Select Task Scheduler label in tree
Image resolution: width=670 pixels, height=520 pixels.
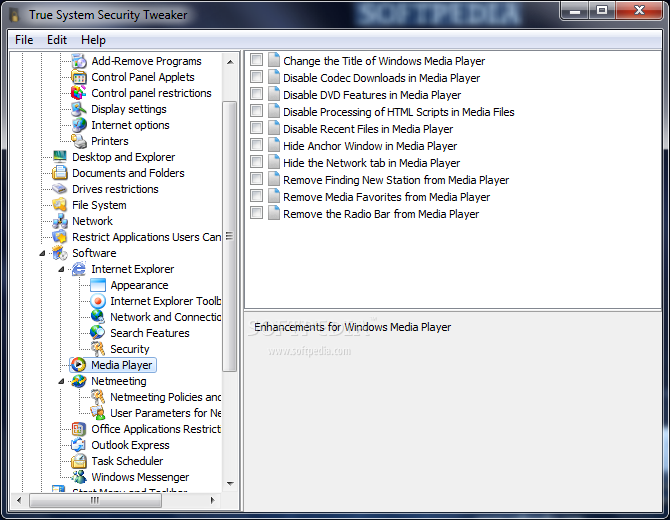[x=127, y=461]
